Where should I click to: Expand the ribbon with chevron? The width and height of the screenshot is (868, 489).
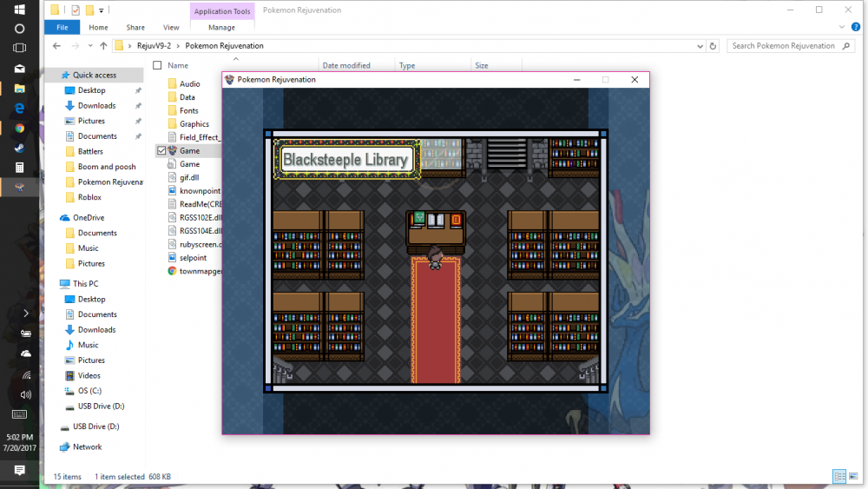click(x=842, y=27)
